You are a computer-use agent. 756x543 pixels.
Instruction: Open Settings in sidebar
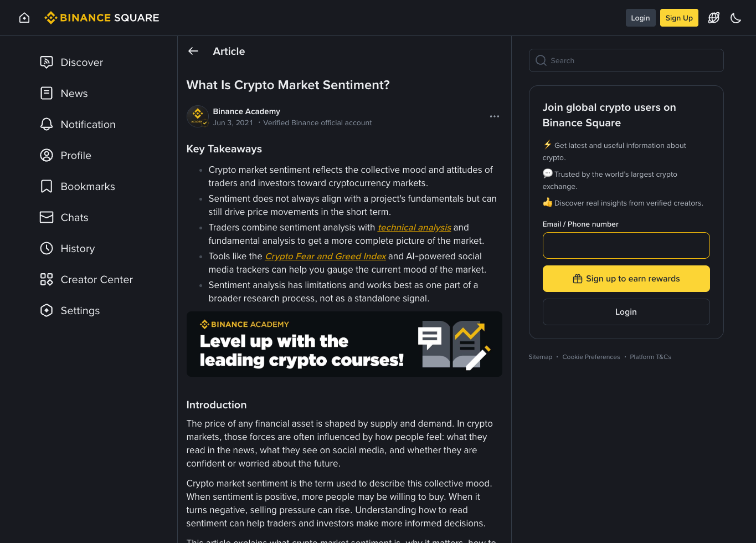pyautogui.click(x=70, y=311)
